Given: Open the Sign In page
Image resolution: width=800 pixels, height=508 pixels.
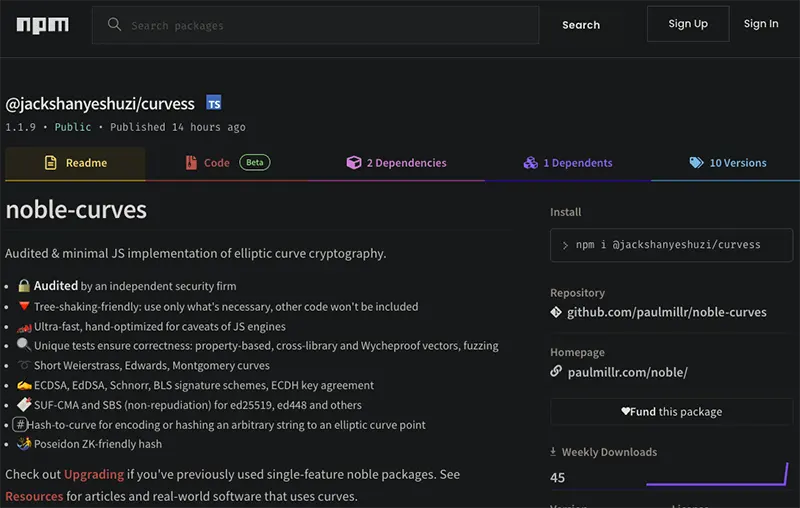Looking at the screenshot, I should tap(761, 24).
